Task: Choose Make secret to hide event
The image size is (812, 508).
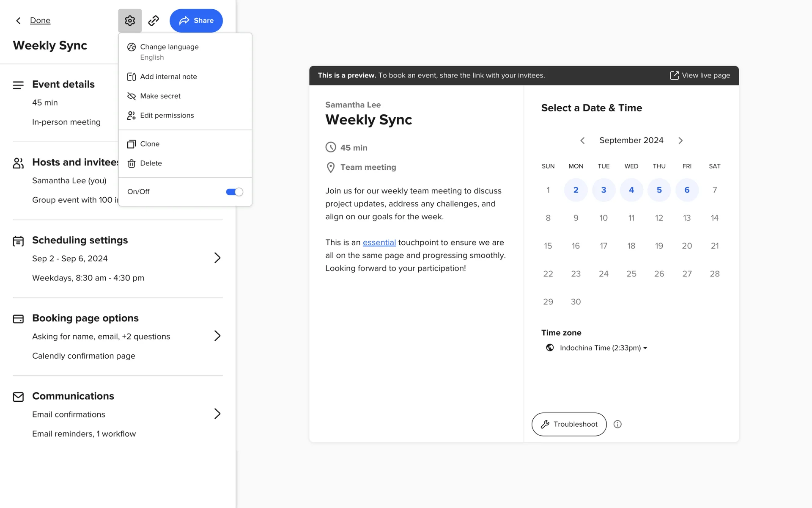Action: coord(160,96)
